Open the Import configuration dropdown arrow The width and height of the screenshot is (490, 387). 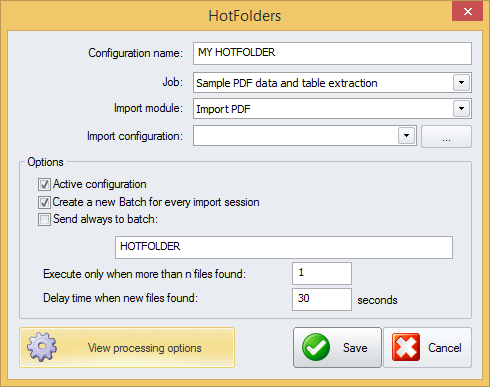pos(406,136)
